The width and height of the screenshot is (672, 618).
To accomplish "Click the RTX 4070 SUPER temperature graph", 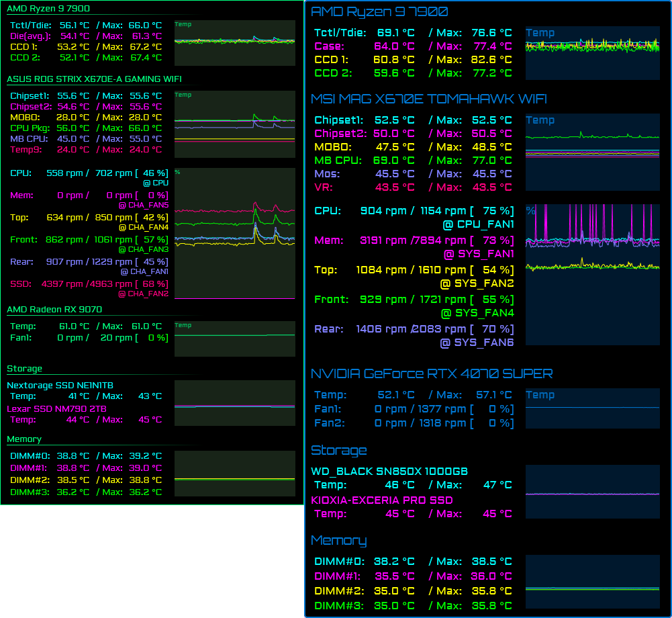I will (x=593, y=408).
